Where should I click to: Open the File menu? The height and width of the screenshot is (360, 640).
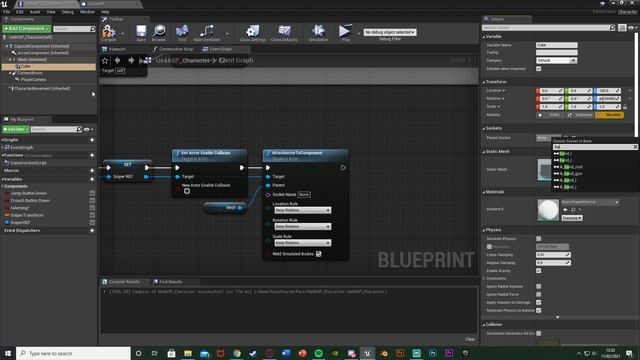[7, 12]
